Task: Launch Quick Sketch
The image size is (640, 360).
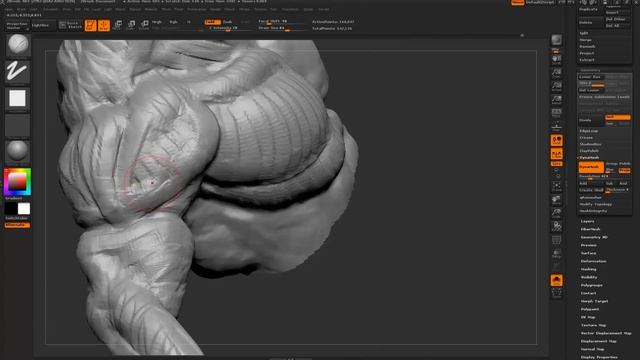Action: click(70, 25)
